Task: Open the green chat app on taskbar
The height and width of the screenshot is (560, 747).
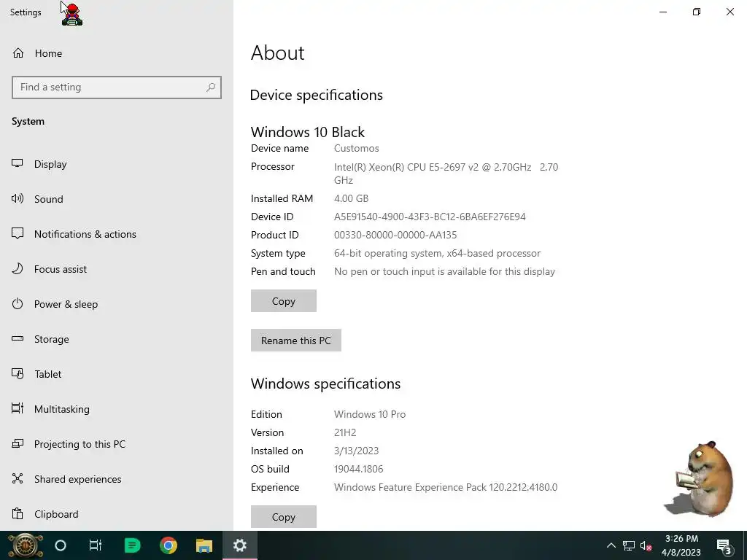Action: click(132, 545)
